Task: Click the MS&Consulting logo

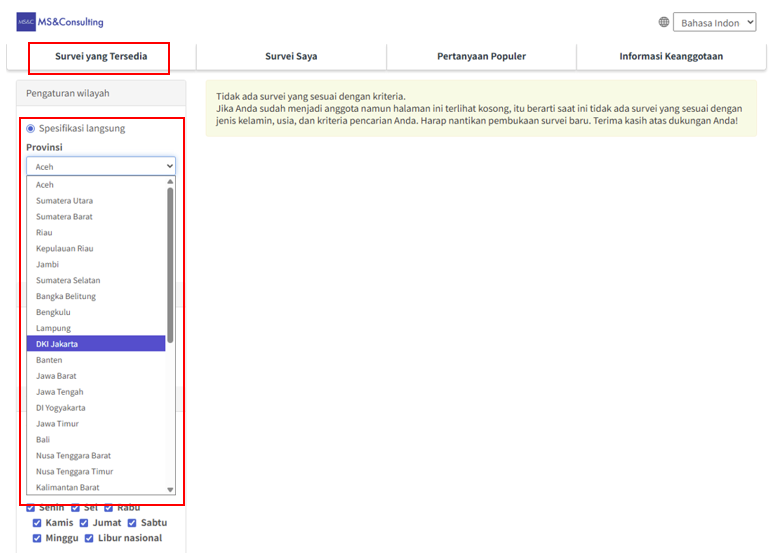Action: coord(60,22)
